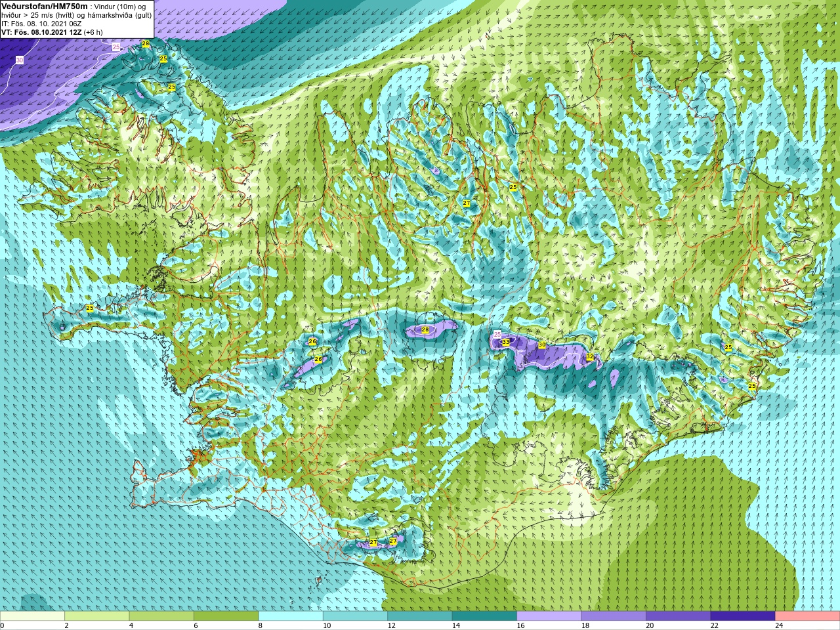Select the 14–16 m/s dark teal legend swatch
This screenshot has width=840, height=630.
point(484,616)
